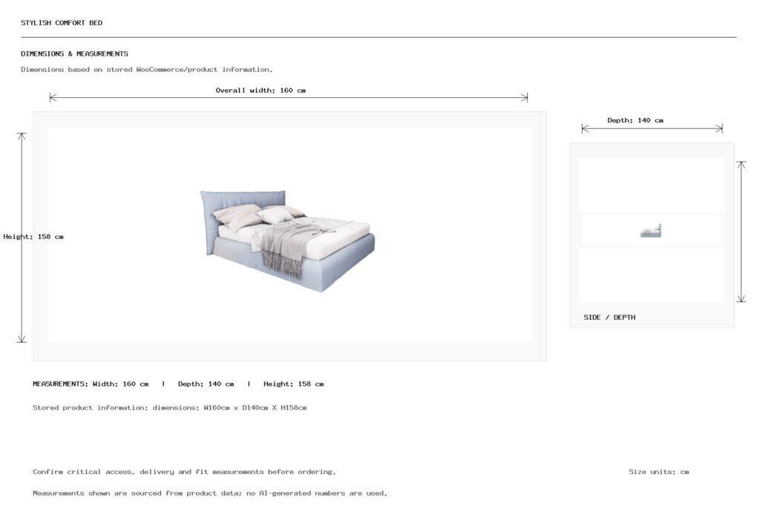Click the 'Height: 158 cm' label beside the arrow
Viewport: 760px width, 532px height.
point(33,237)
